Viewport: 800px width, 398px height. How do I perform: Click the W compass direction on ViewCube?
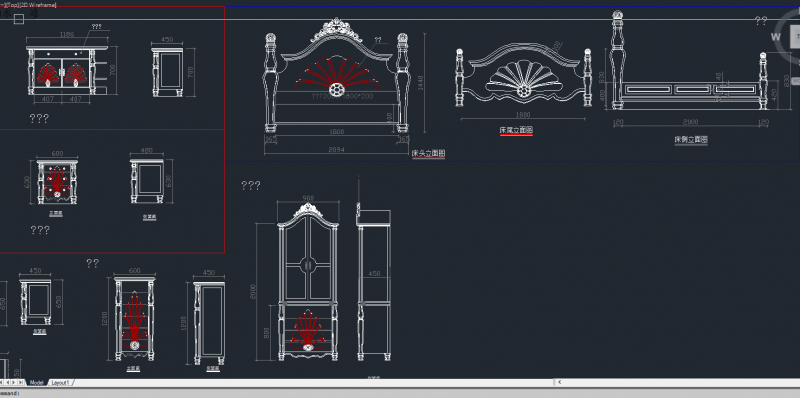[x=776, y=37]
